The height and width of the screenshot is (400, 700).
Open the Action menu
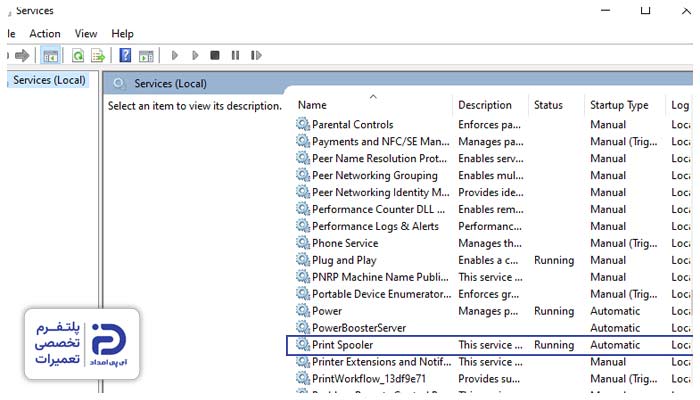[45, 34]
